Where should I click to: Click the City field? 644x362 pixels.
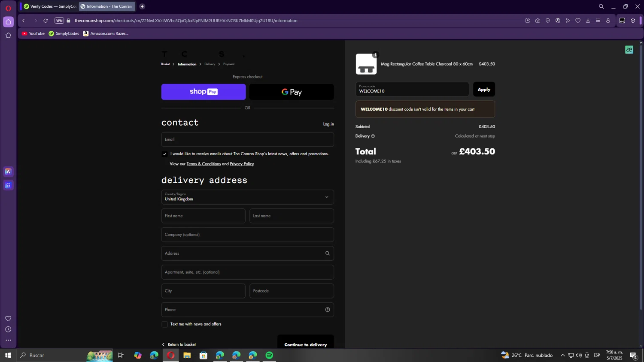click(x=204, y=291)
